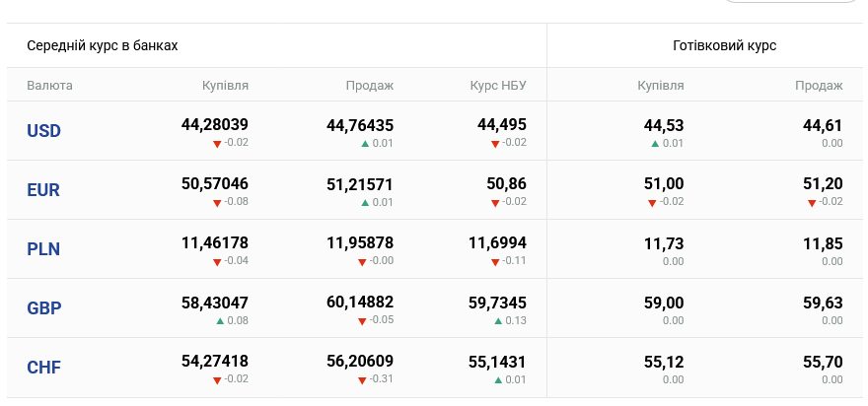Open the USD currency link
The width and height of the screenshot is (868, 406).
pyautogui.click(x=43, y=131)
